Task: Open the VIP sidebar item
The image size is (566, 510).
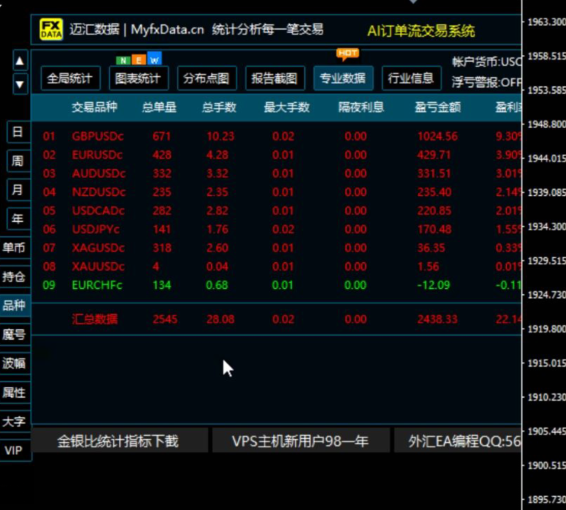Action: (14, 450)
